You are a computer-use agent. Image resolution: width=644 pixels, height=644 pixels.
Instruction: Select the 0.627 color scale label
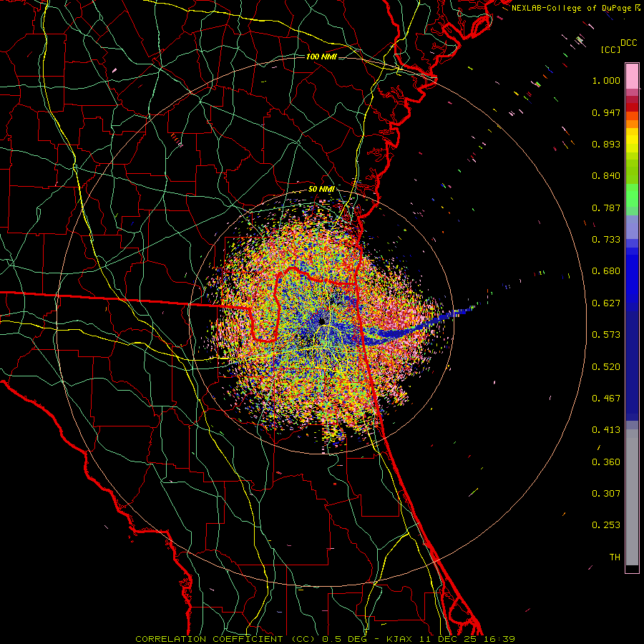pyautogui.click(x=606, y=303)
